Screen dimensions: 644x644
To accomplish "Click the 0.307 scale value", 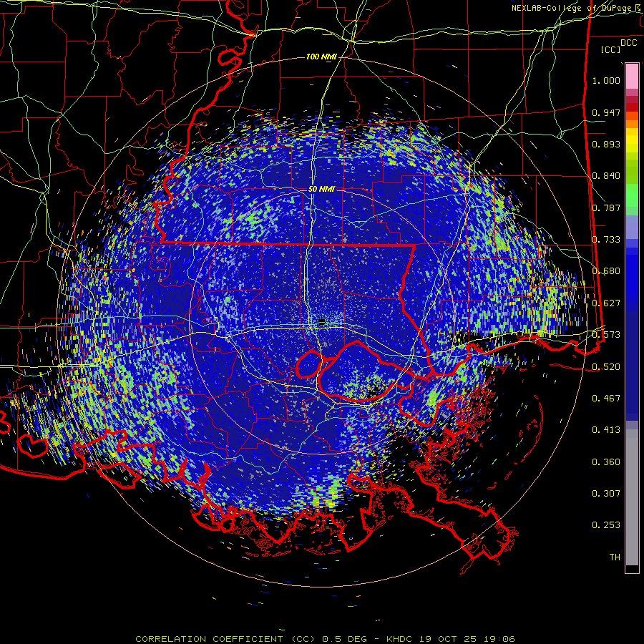I will click(x=606, y=494).
